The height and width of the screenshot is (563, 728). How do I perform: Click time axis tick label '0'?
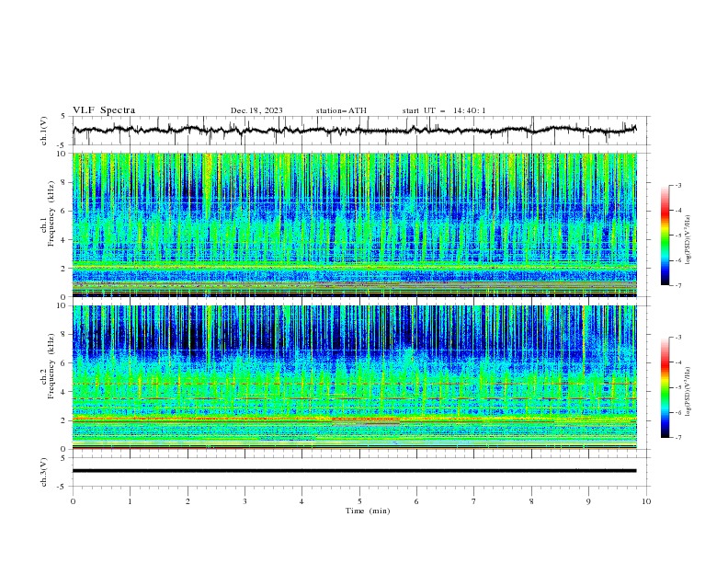(73, 501)
